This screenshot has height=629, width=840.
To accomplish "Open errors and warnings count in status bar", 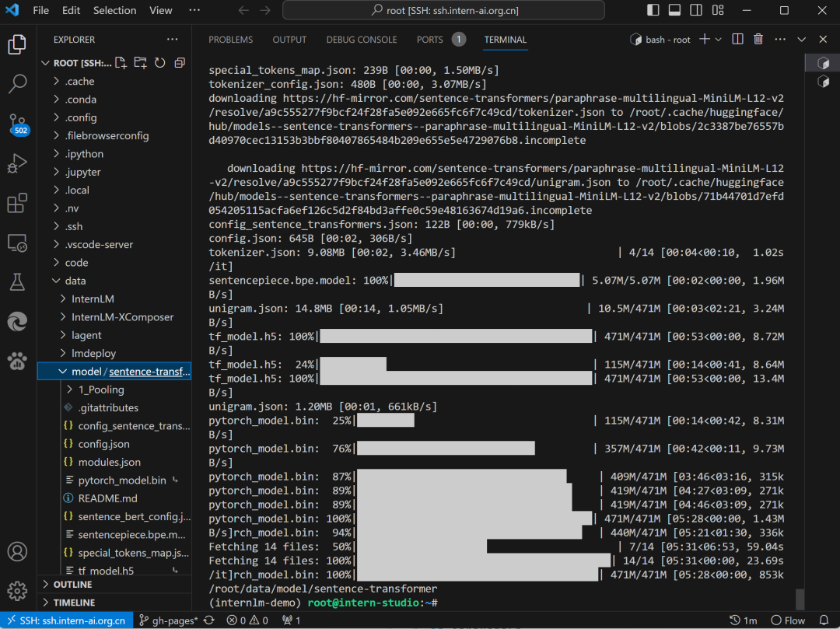I will click(247, 620).
